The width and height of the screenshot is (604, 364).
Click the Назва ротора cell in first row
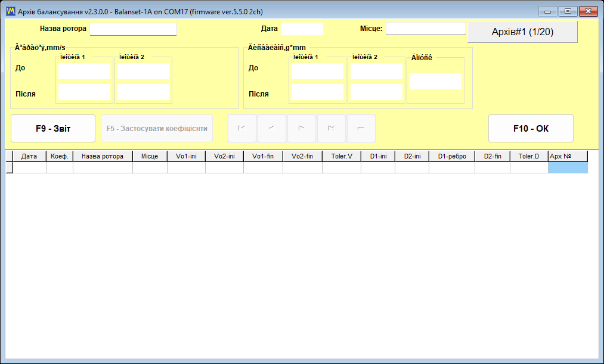[103, 167]
